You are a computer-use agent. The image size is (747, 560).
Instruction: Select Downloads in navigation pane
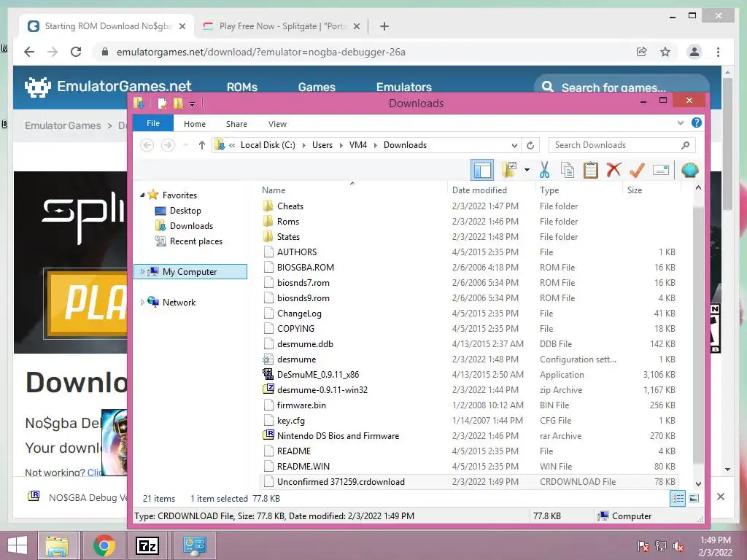point(191,226)
